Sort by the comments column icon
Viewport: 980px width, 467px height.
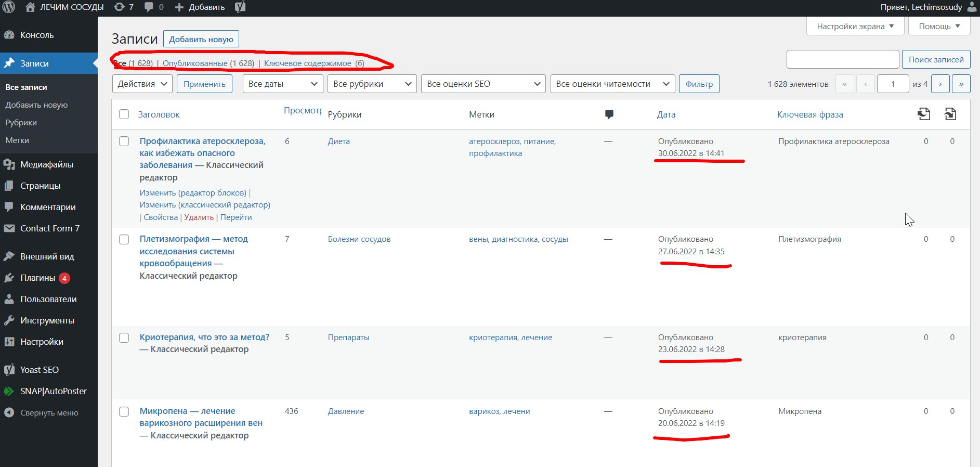coord(609,114)
